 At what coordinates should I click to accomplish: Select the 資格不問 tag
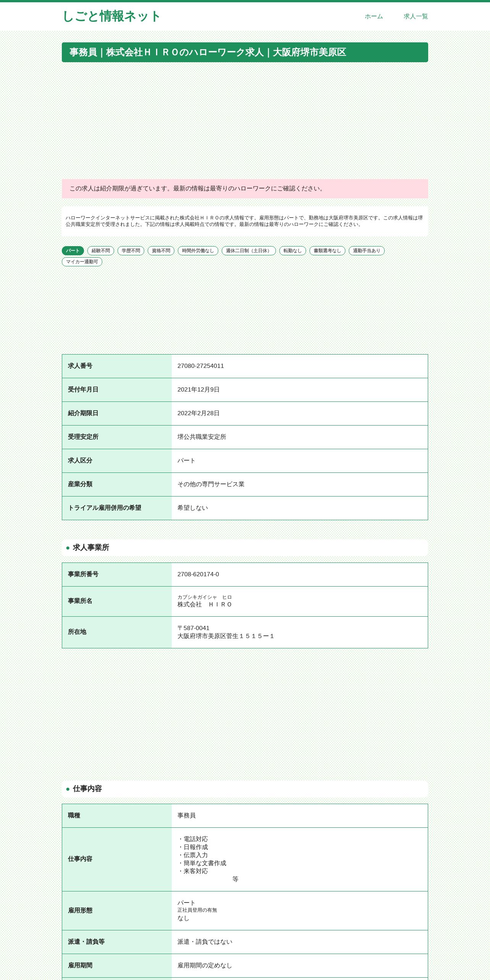click(x=161, y=251)
